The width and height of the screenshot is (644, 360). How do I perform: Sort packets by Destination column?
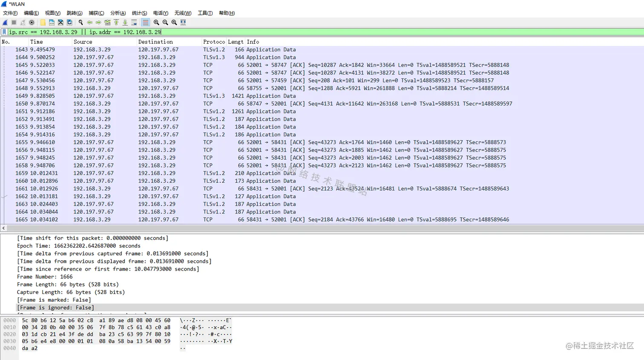coord(169,42)
